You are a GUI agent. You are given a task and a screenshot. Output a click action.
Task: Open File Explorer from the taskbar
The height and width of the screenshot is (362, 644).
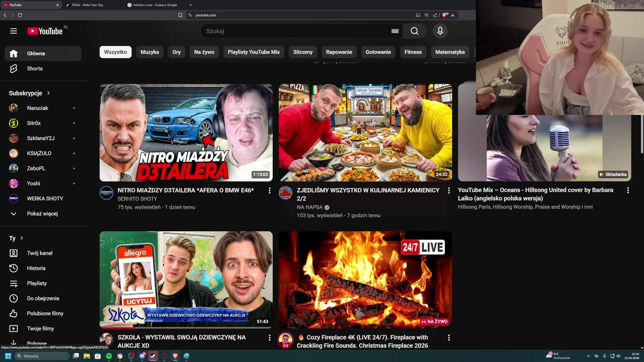pos(87,356)
